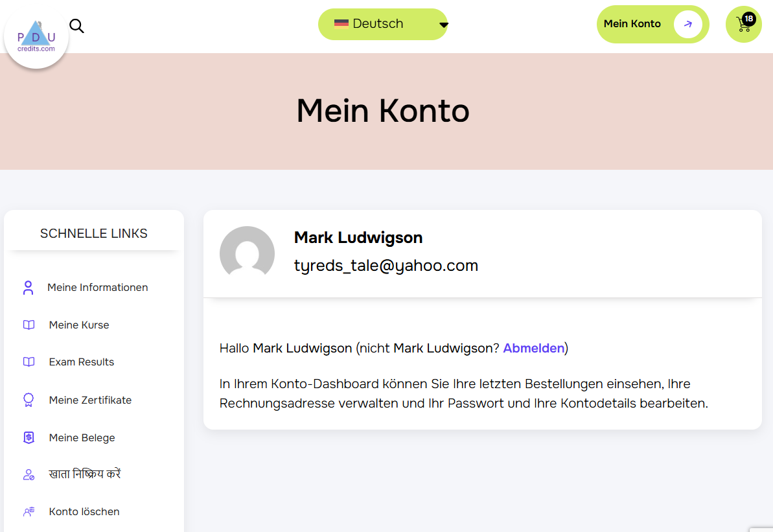Click the gray profile avatar picture
The height and width of the screenshot is (532, 773).
[247, 253]
